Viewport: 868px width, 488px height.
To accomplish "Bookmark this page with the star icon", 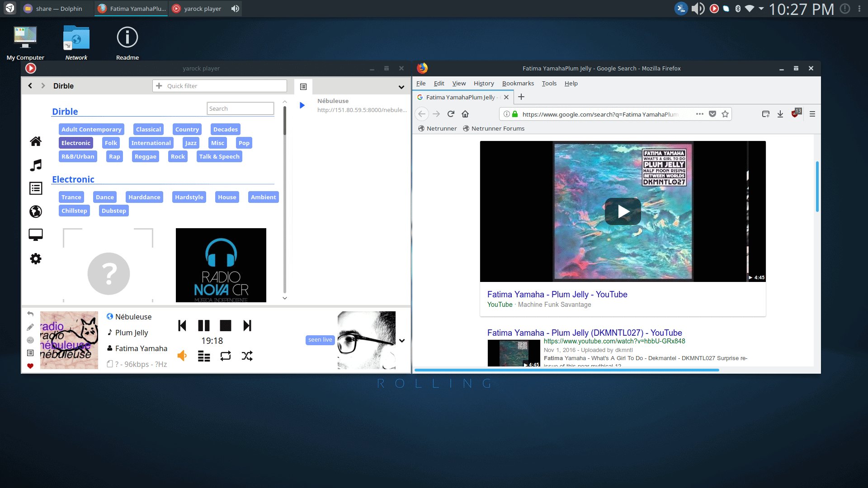I will (725, 114).
